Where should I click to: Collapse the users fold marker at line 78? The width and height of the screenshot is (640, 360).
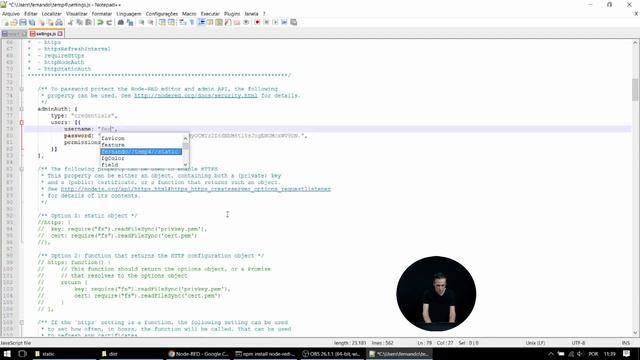point(22,122)
